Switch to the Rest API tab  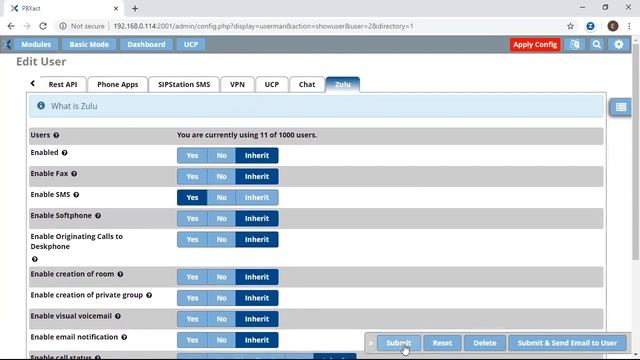tap(63, 84)
